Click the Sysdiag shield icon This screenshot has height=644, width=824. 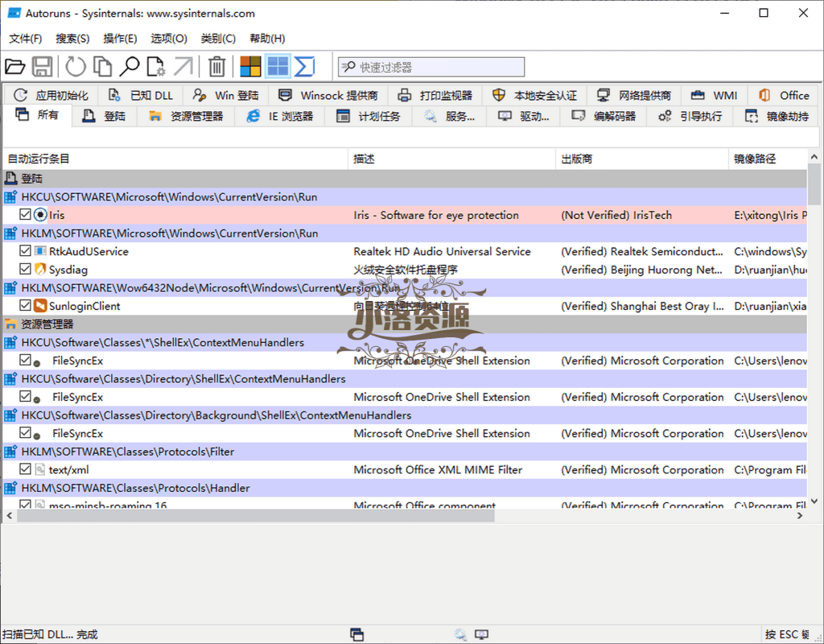coord(40,269)
